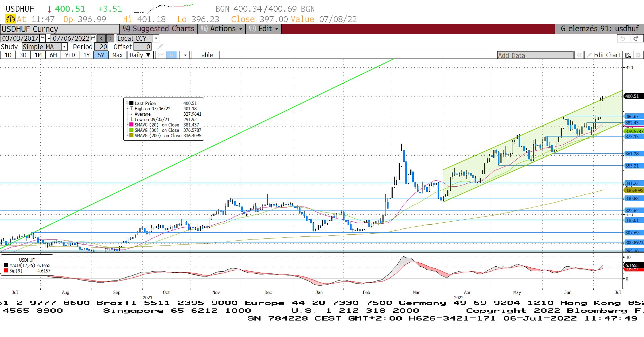Click the Add Data input field
This screenshot has width=644, height=337.
point(535,55)
